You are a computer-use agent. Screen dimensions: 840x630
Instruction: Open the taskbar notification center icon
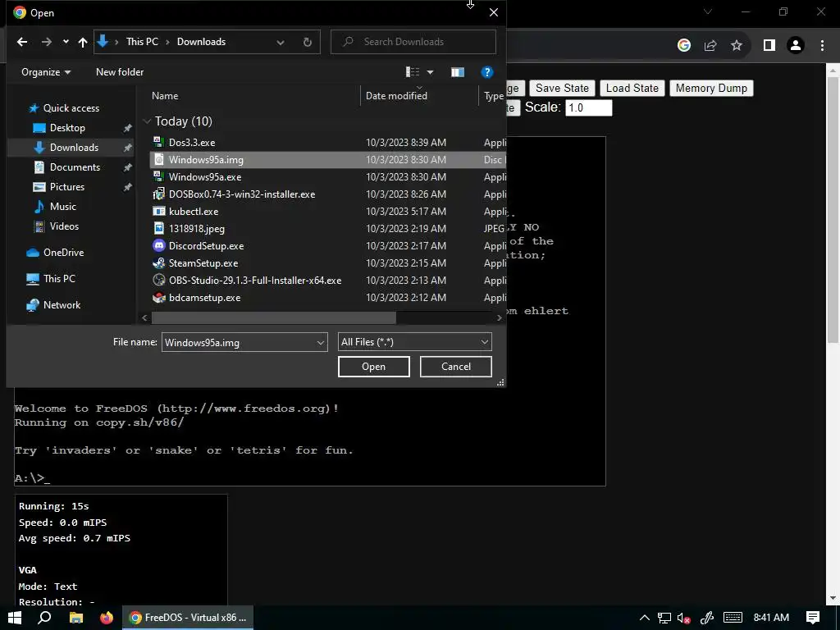tap(813, 618)
